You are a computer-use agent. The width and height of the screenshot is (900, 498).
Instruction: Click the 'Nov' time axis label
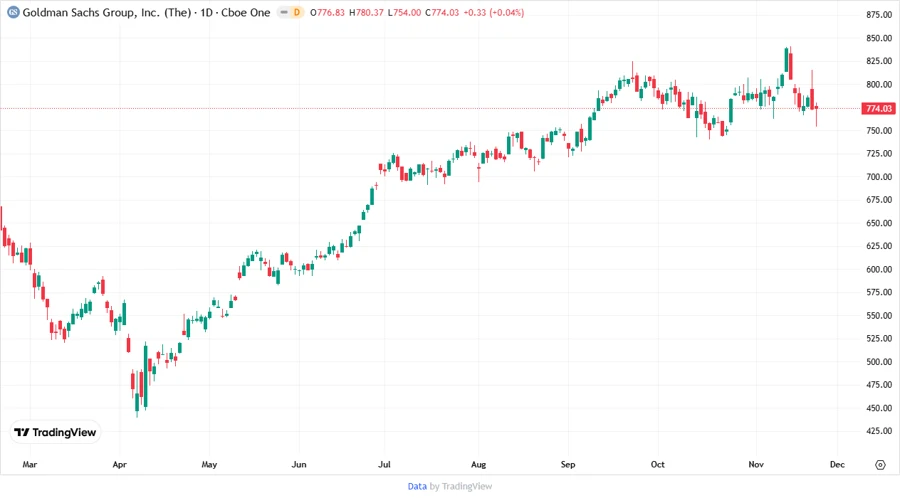[x=756, y=464]
